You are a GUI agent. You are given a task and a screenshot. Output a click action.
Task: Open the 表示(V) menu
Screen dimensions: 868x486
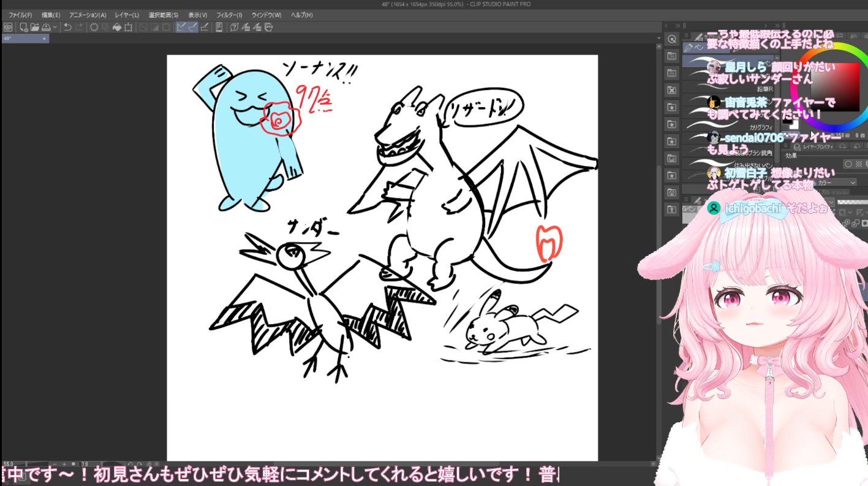click(197, 15)
